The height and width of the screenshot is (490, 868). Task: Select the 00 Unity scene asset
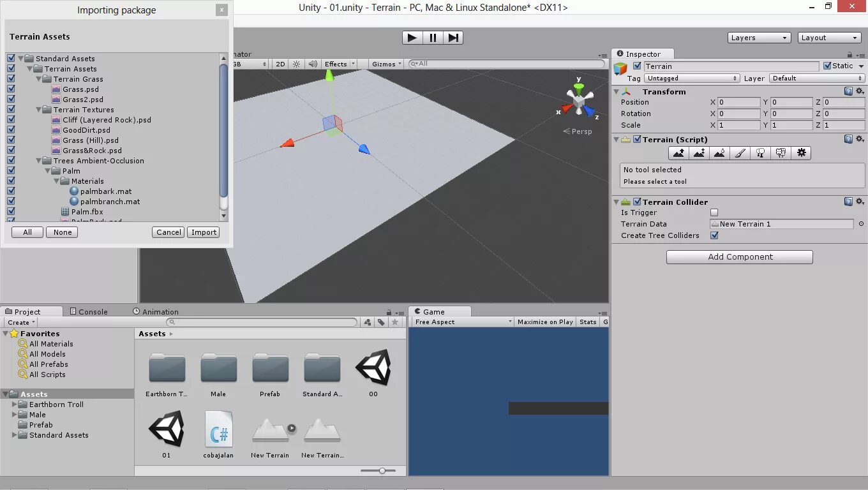373,373
